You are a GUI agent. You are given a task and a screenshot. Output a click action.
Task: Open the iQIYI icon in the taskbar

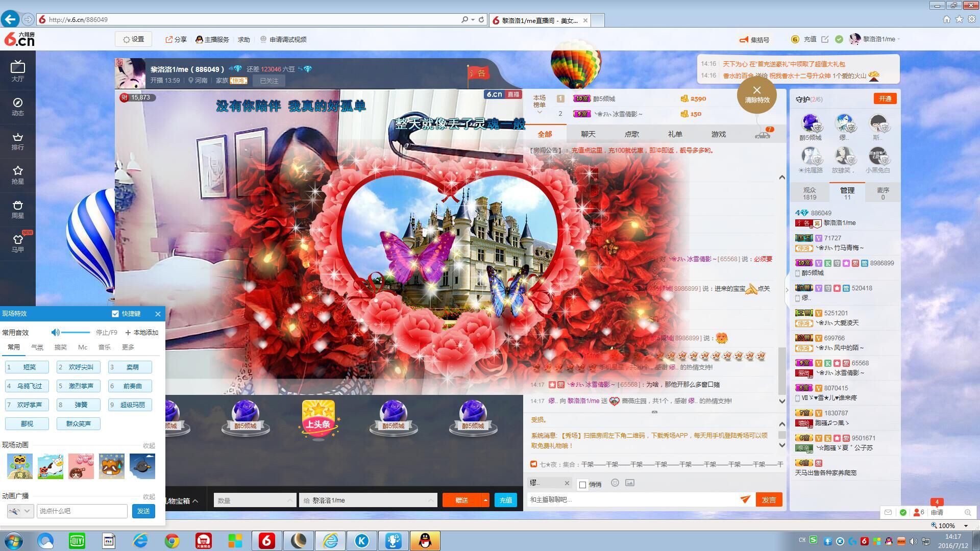[x=77, y=541]
